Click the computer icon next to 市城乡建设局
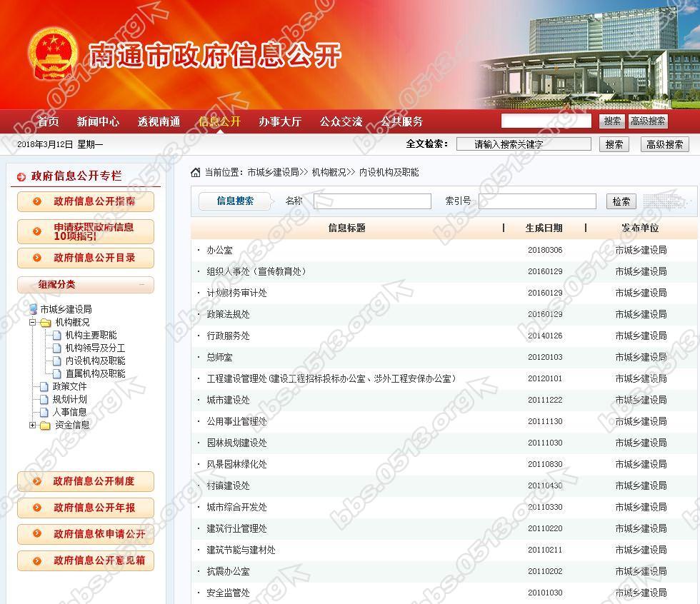 (33, 309)
